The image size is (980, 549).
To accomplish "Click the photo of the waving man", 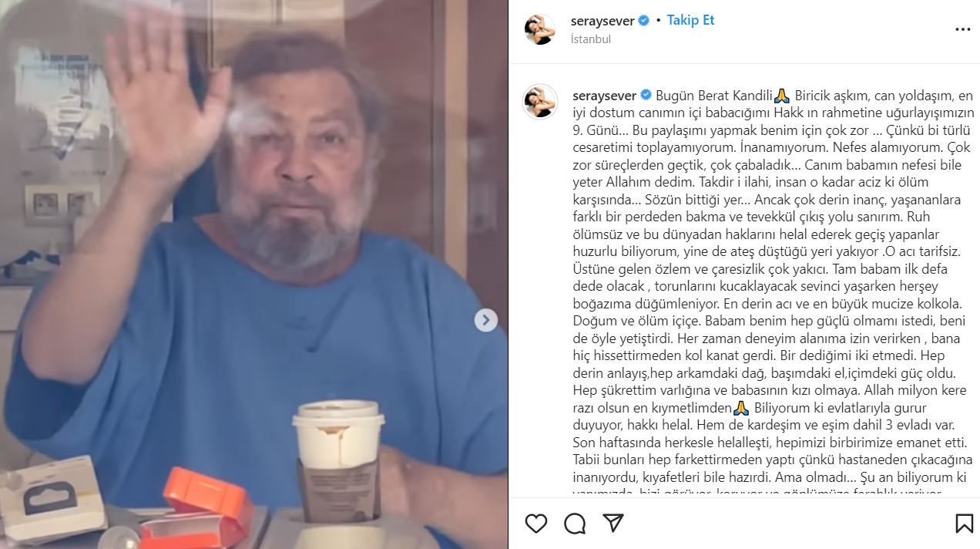I will (x=254, y=274).
